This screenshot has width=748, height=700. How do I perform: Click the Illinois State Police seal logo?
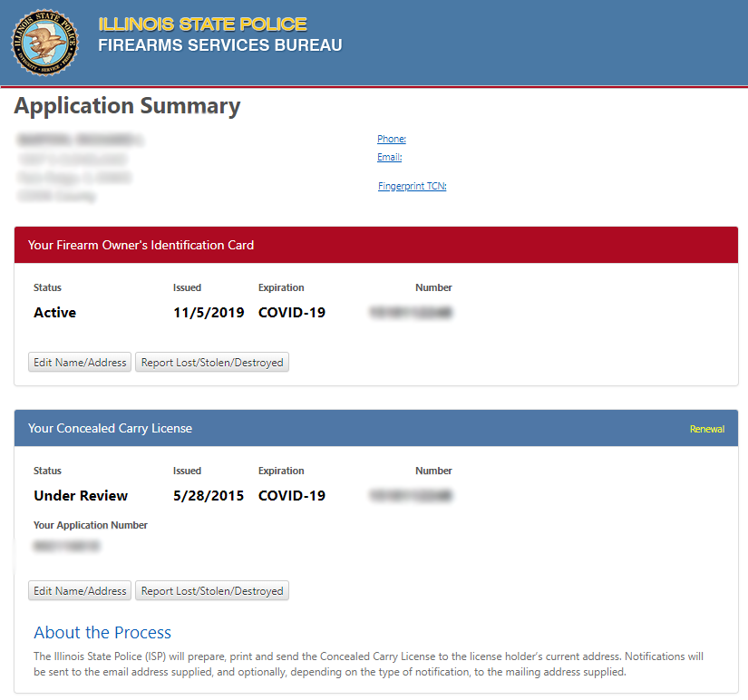coord(44,43)
